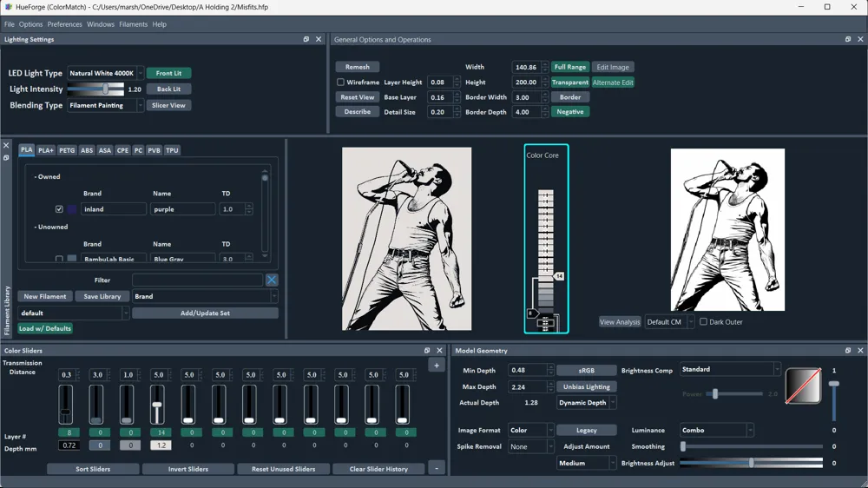The width and height of the screenshot is (868, 488).
Task: Float the Filament Library side panel
Action: tap(6, 158)
